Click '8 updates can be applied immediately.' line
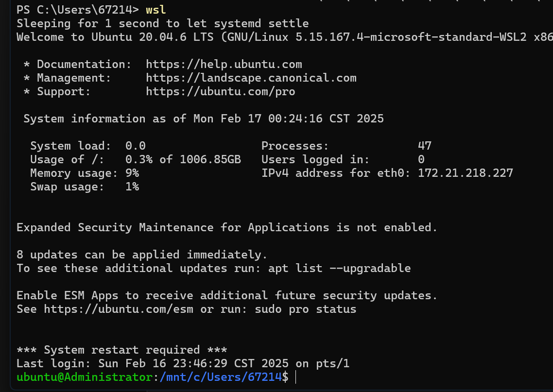Screen dimensions: 553x392 point(142,255)
